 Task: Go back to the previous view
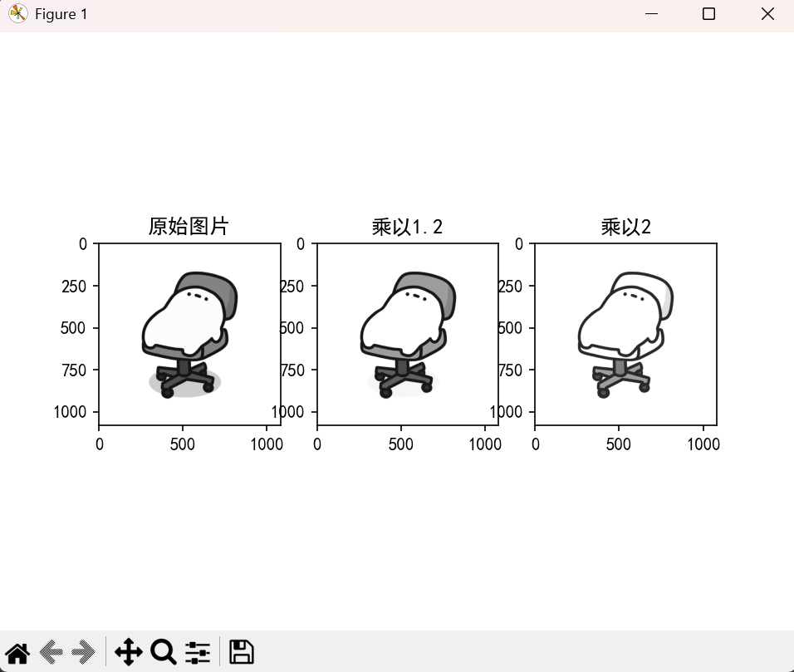(x=51, y=652)
